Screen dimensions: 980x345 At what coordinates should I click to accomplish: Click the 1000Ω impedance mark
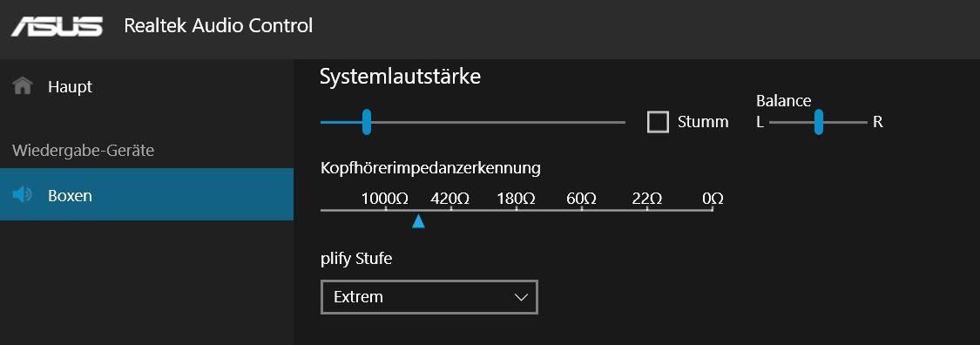(385, 199)
